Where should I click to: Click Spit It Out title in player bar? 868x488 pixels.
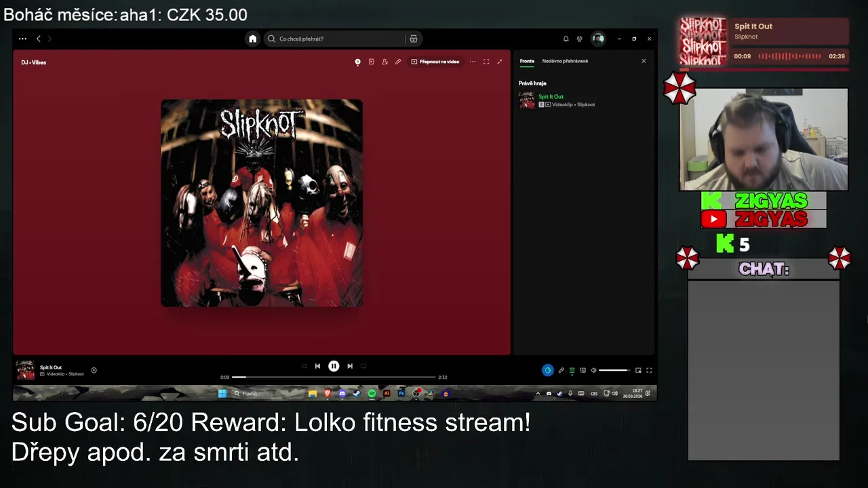coord(51,367)
